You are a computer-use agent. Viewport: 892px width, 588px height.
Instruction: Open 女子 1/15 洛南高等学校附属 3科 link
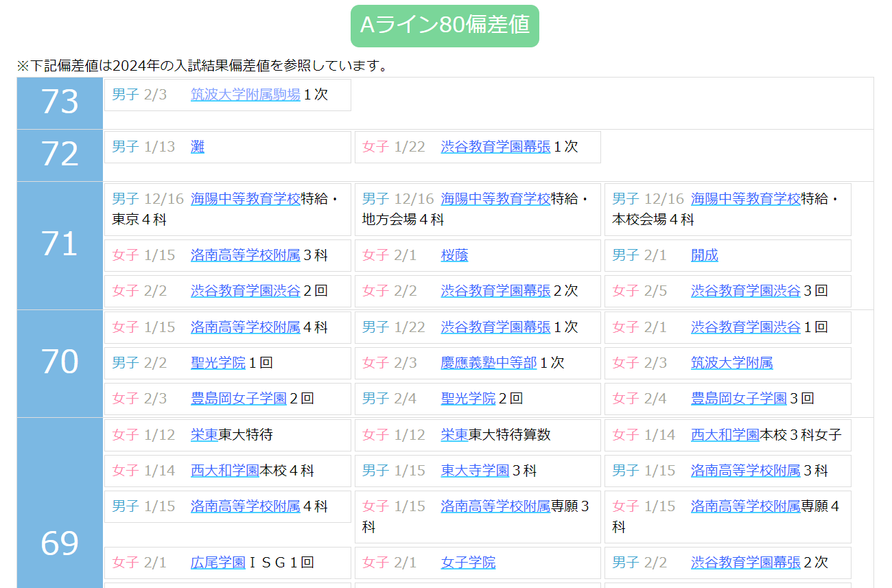[246, 255]
